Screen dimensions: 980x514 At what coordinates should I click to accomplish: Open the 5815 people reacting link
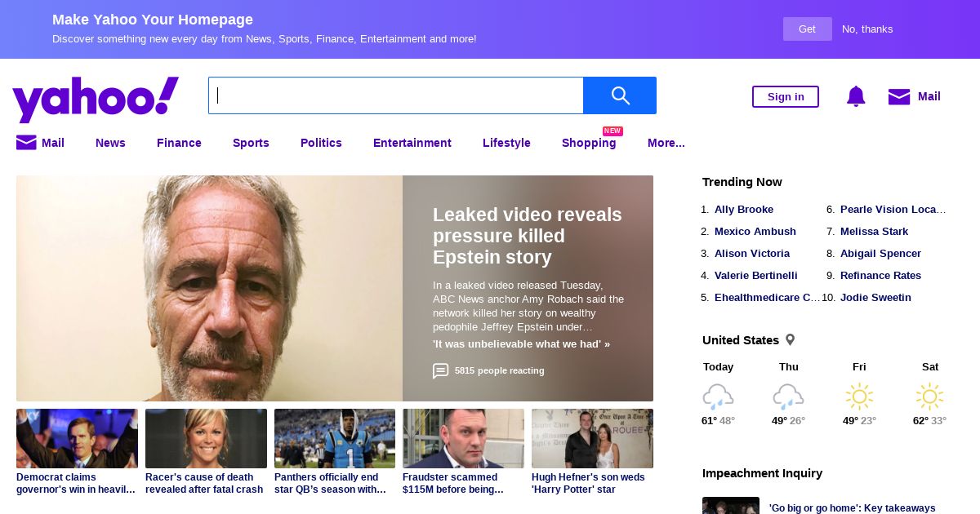tap(499, 370)
